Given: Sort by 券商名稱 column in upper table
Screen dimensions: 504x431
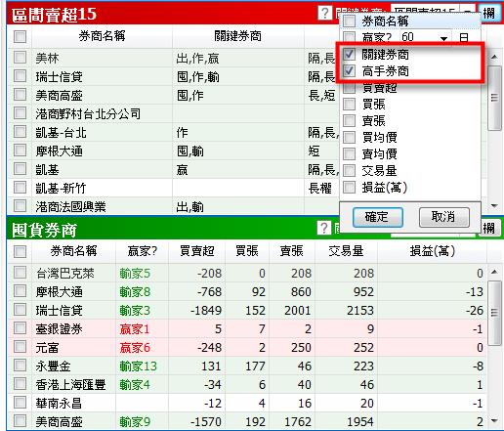Looking at the screenshot, I should coord(102,36).
